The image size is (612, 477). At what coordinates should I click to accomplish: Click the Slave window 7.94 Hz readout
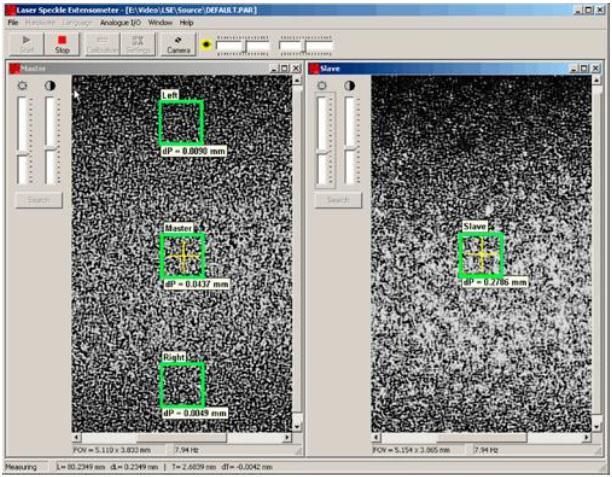pos(486,450)
